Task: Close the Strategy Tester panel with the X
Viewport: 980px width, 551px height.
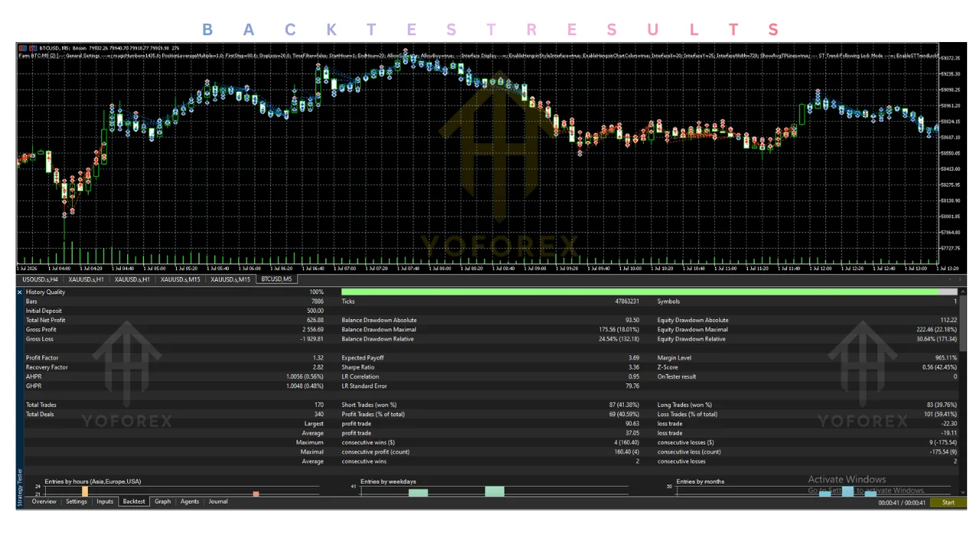Action: tap(20, 292)
